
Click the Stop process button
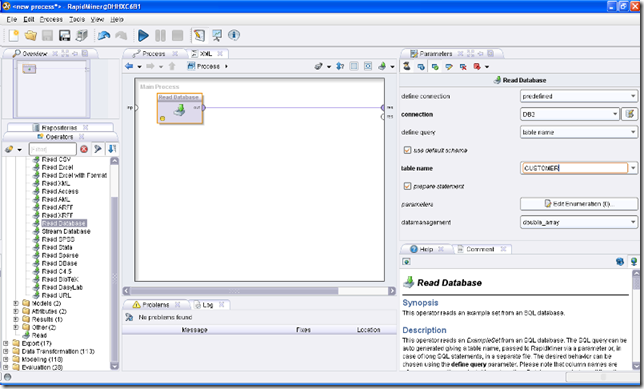pyautogui.click(x=177, y=36)
